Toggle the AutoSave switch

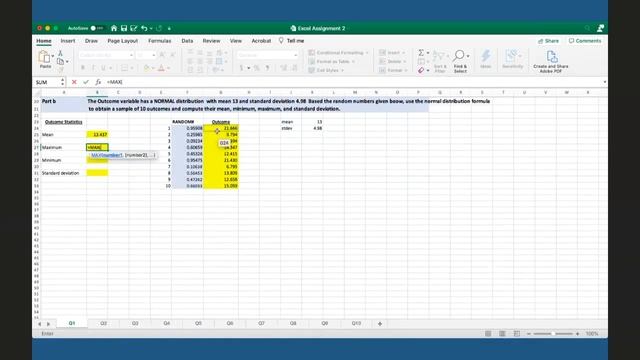tap(97, 28)
